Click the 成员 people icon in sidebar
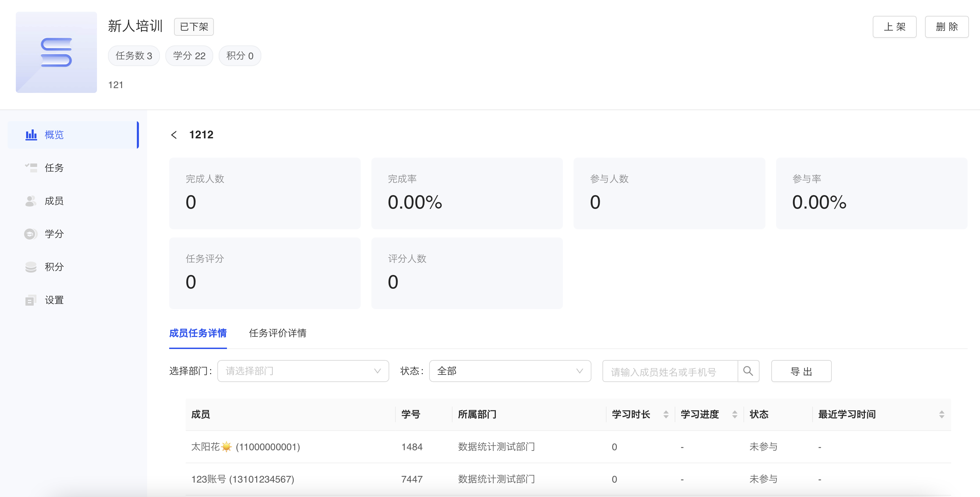980x497 pixels. click(x=31, y=201)
